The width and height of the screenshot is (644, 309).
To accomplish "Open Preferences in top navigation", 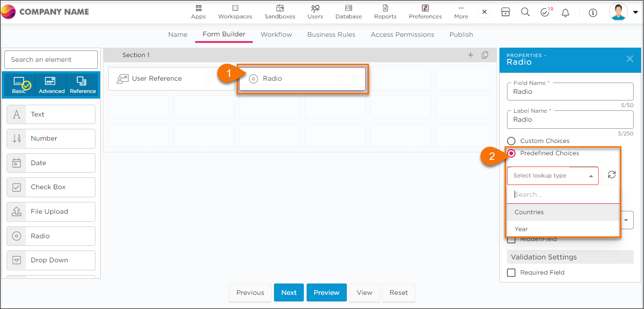I will coord(425,12).
